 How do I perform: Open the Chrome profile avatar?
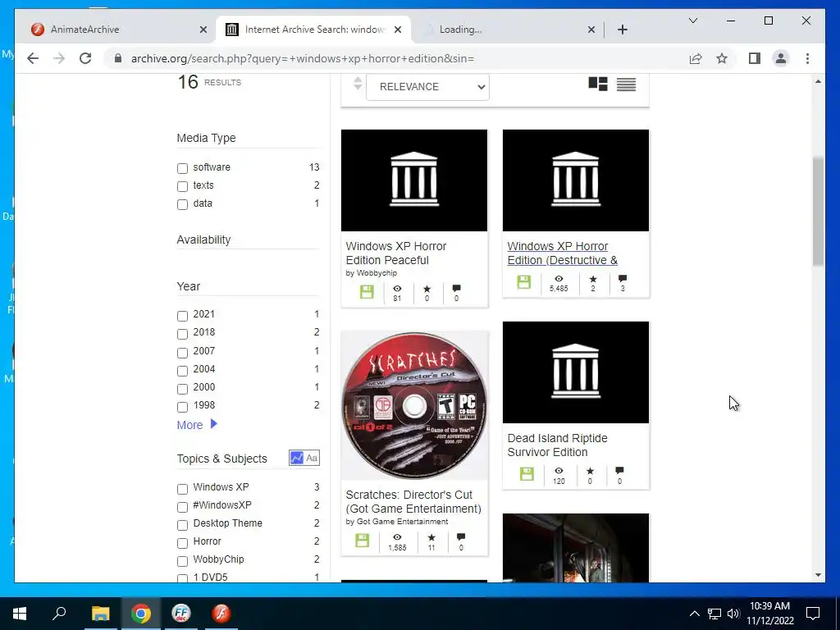pyautogui.click(x=781, y=58)
